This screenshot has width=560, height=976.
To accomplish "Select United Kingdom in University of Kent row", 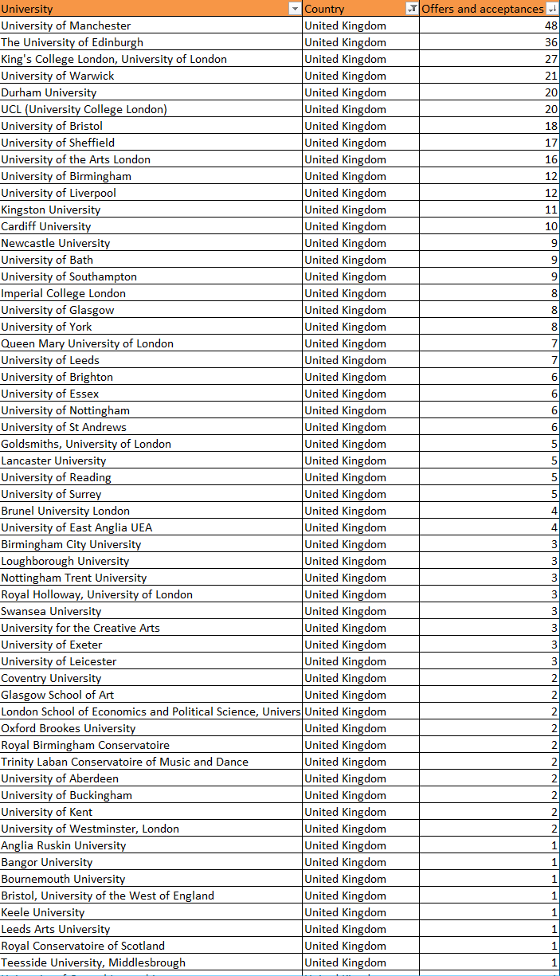I will pos(361,812).
